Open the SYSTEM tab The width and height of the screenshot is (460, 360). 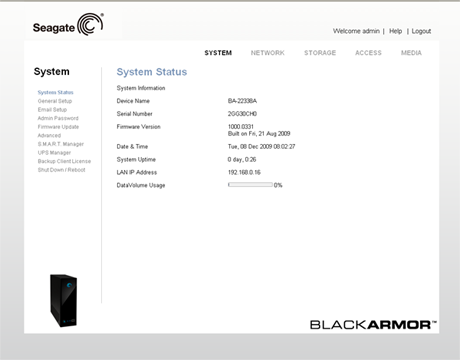(x=218, y=53)
